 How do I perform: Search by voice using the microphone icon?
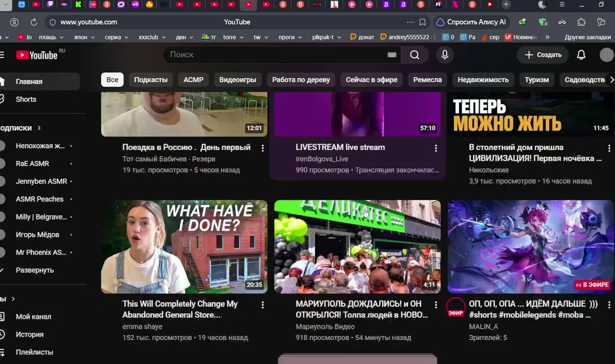click(445, 55)
